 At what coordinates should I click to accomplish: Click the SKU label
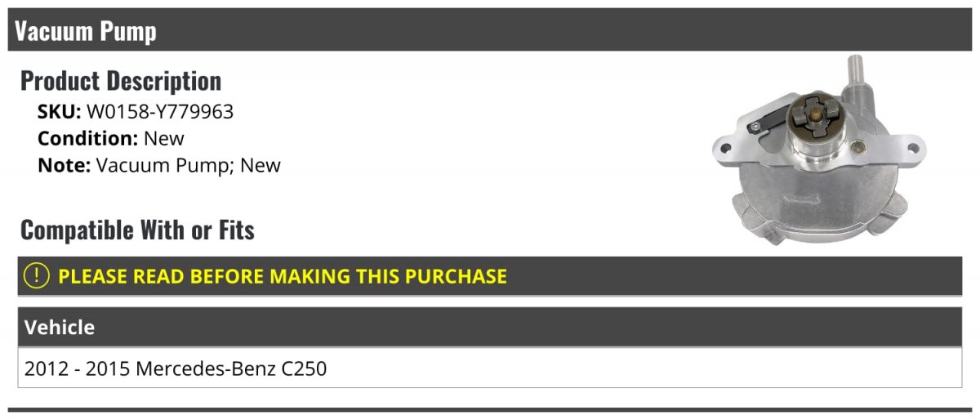pos(59,112)
